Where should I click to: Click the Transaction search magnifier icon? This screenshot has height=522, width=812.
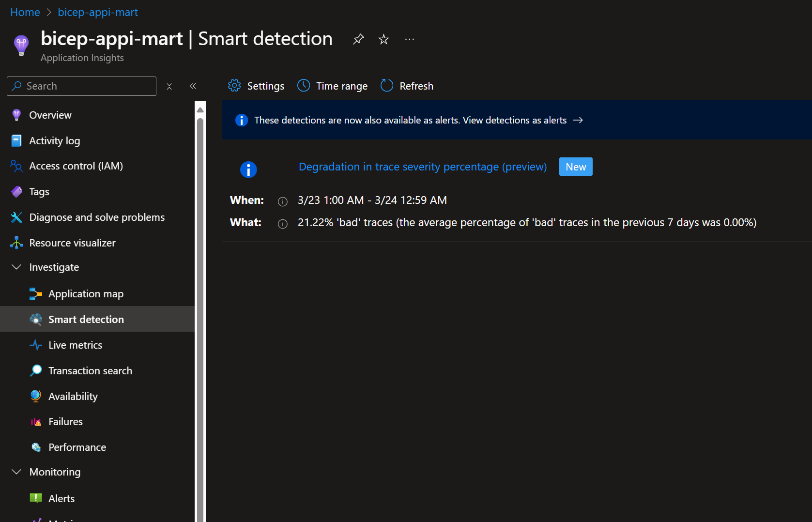click(x=36, y=371)
